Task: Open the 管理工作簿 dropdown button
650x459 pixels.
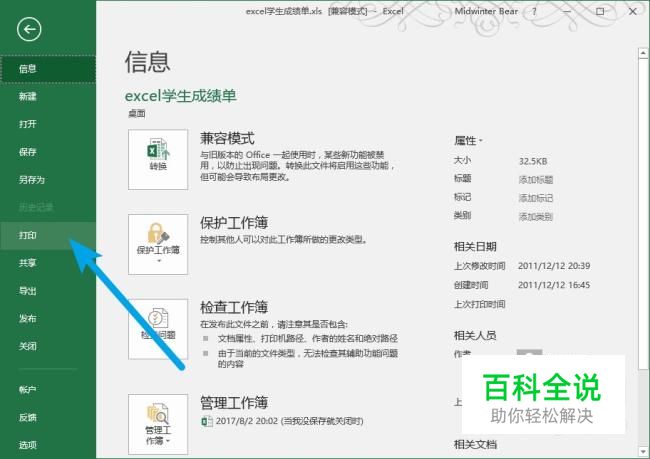Action: point(158,424)
